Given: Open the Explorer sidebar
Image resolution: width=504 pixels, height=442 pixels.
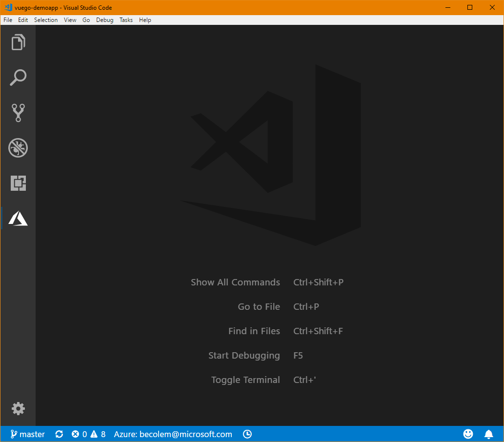Looking at the screenshot, I should 18,42.
